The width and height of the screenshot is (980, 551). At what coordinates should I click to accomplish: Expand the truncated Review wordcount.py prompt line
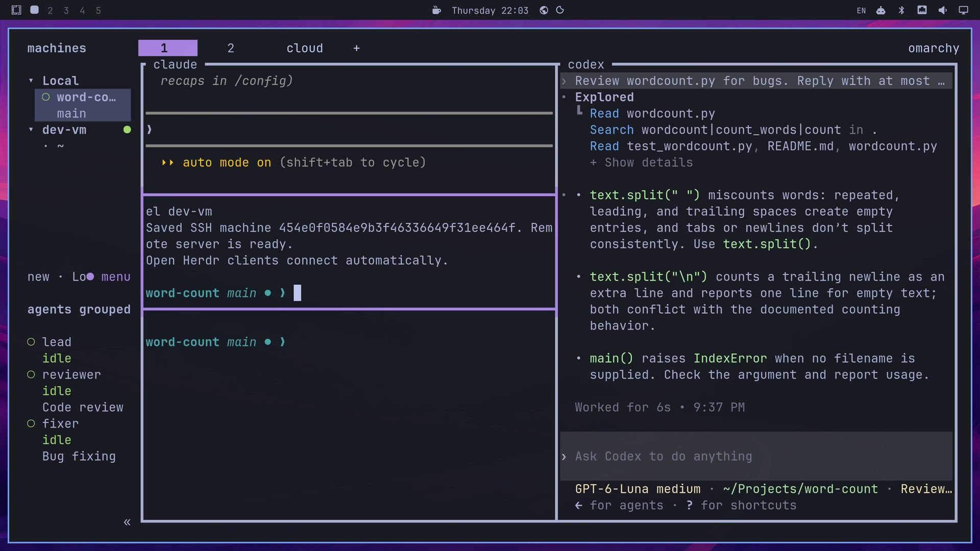click(756, 81)
